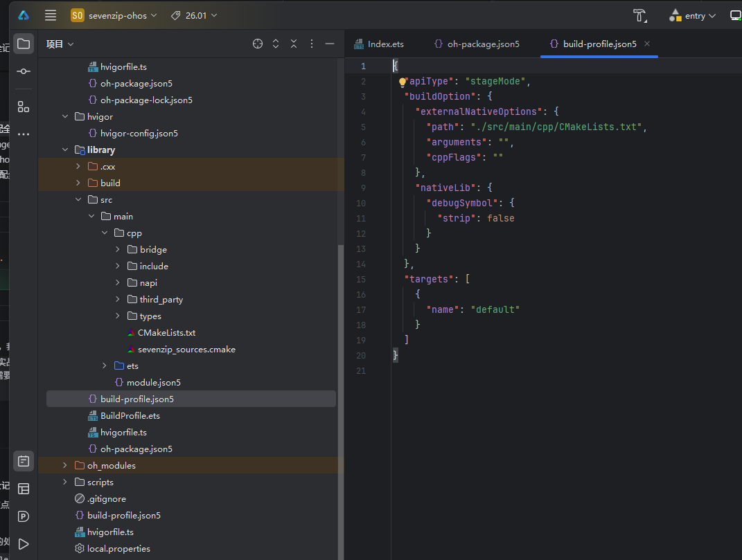Select library's build-profile.json5 in tree
This screenshot has width=742, height=560.
[x=191, y=399]
